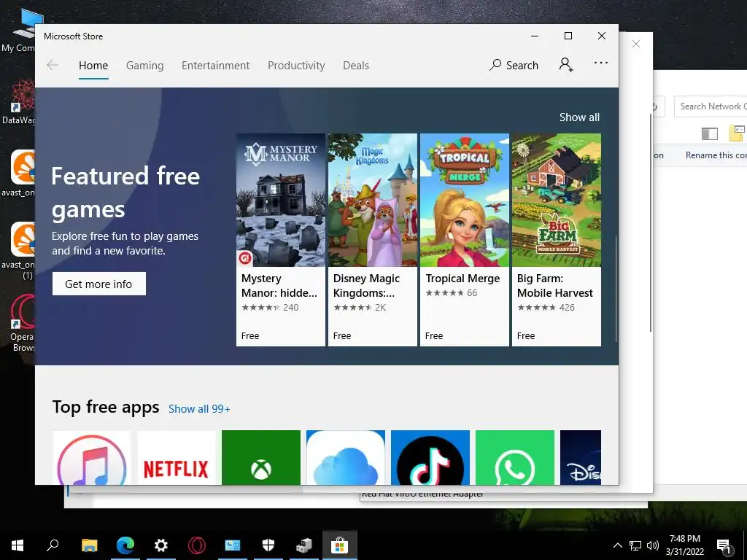Switch to the Gaming tab
The width and height of the screenshot is (747, 560).
[x=145, y=66]
